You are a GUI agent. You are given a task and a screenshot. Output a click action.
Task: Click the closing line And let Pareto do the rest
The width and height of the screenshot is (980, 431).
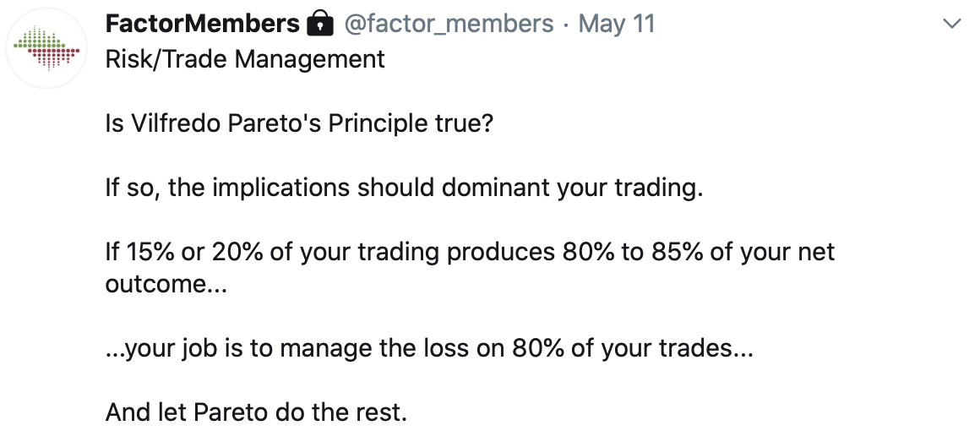coord(256,412)
